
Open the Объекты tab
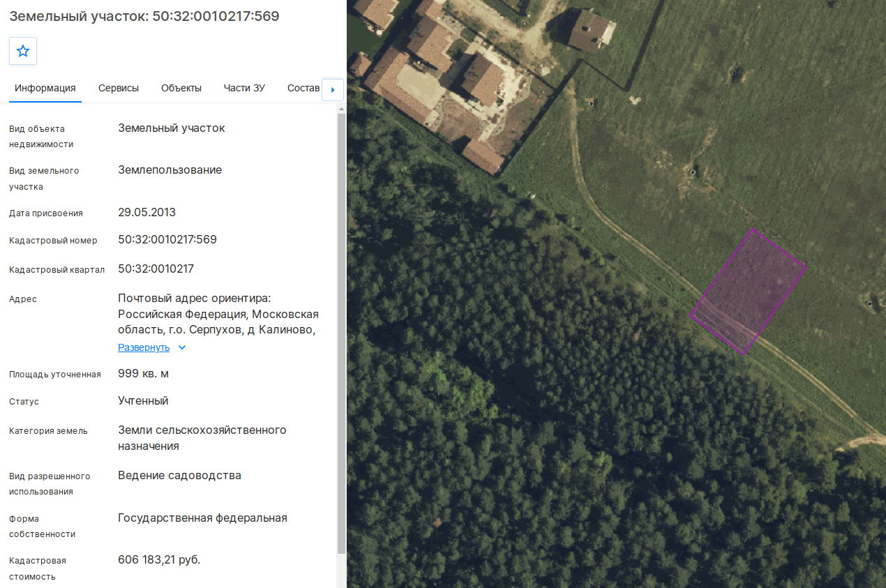(181, 88)
